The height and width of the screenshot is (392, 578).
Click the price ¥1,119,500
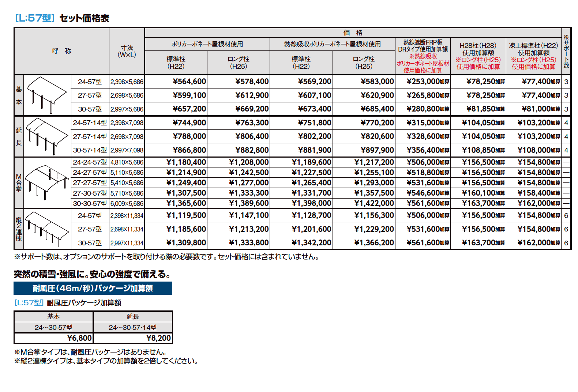coord(186,215)
